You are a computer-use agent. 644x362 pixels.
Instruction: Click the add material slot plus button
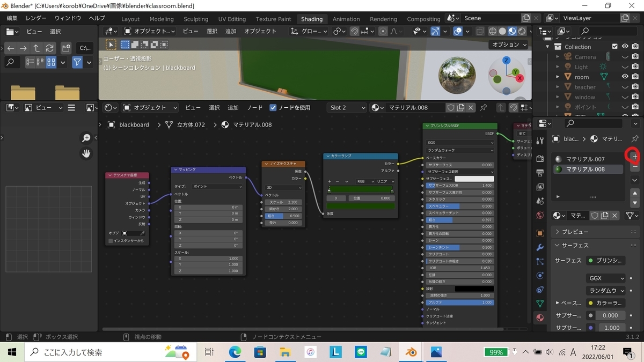(634, 157)
